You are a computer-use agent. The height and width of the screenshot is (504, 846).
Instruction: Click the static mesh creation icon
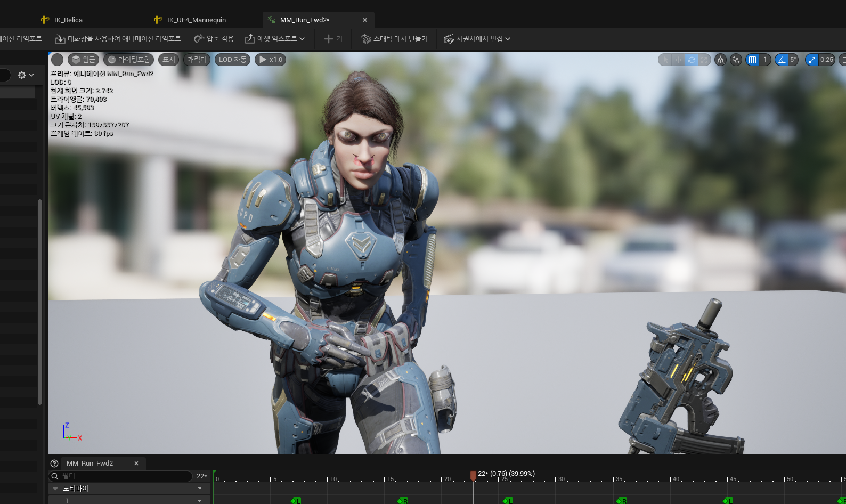click(x=366, y=39)
